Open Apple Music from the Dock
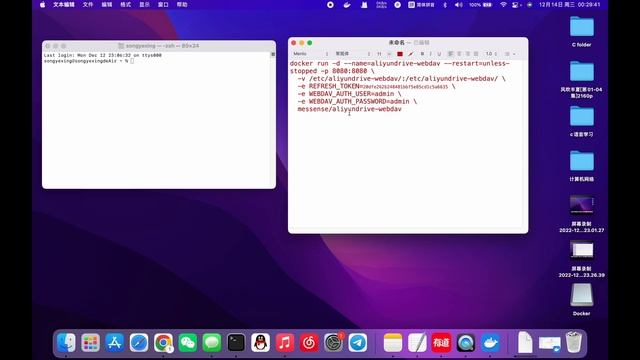640x360 pixels. pos(285,342)
